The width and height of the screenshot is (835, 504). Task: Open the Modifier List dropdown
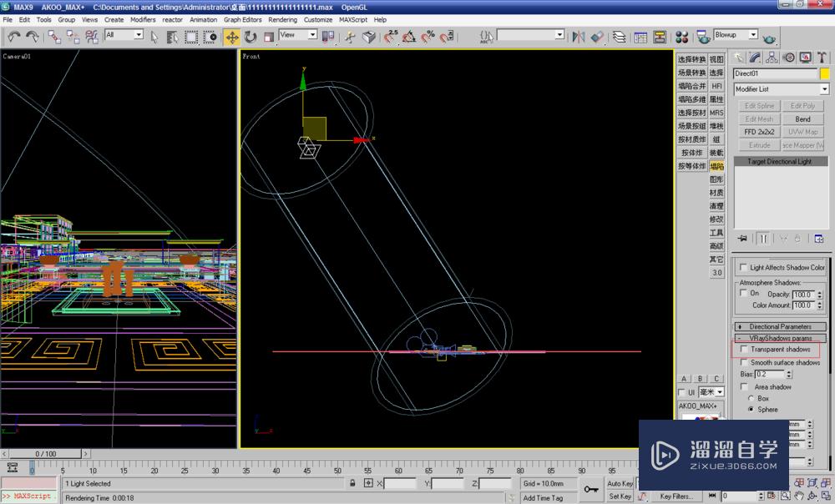(781, 89)
